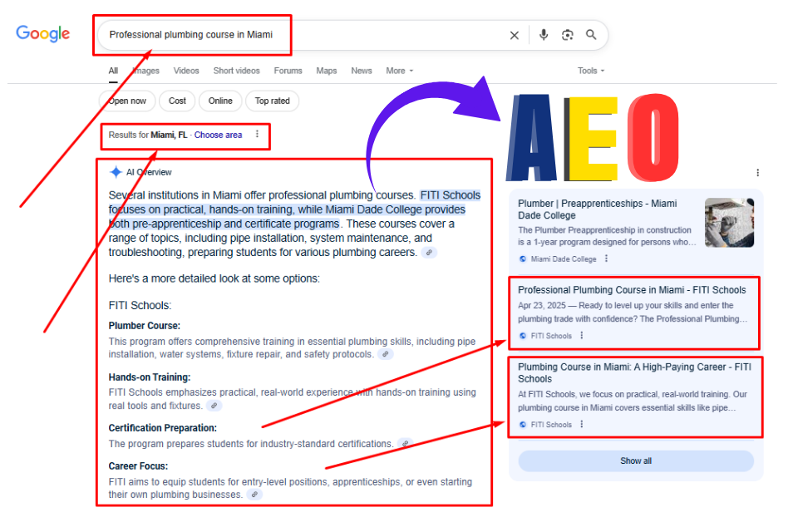Screen dimensions: 798x532
Task: Open source link icon after safety protocols
Action: [x=386, y=354]
